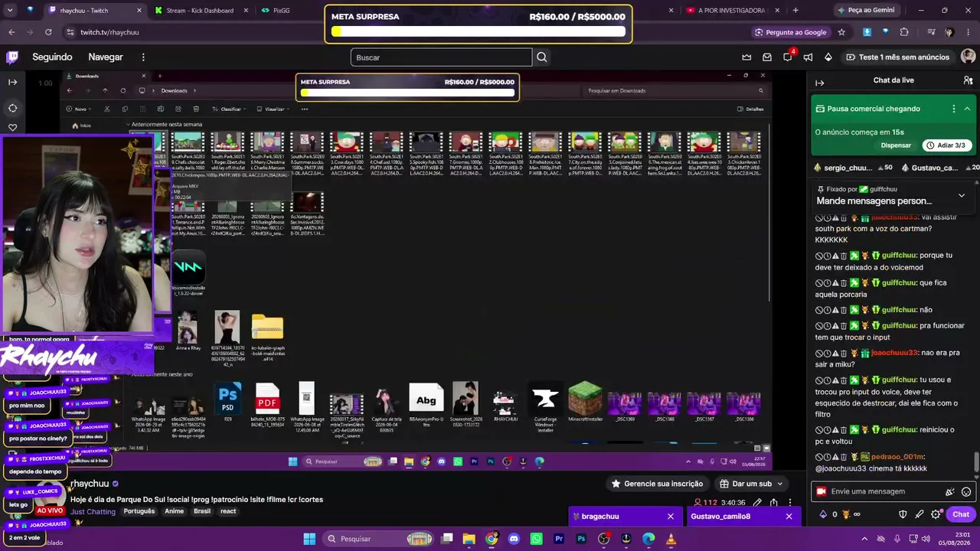The image size is (980, 551).
Task: Click Gerencie sua inscrição button
Action: pos(657,484)
